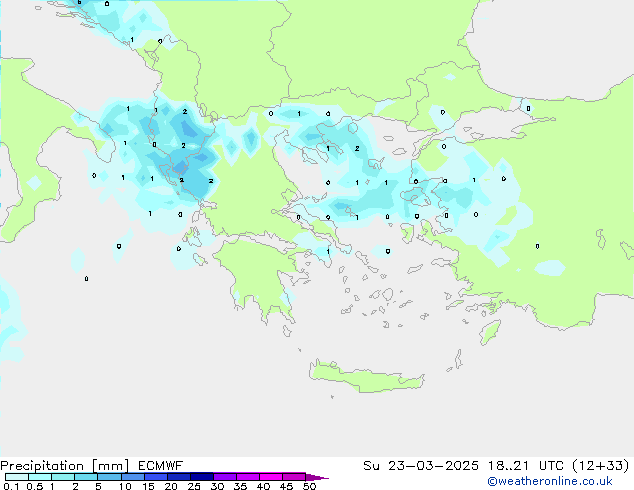Image resolution: width=634 pixels, height=490 pixels.
Task: Click the "ECMWF" model label
Action: 161,466
